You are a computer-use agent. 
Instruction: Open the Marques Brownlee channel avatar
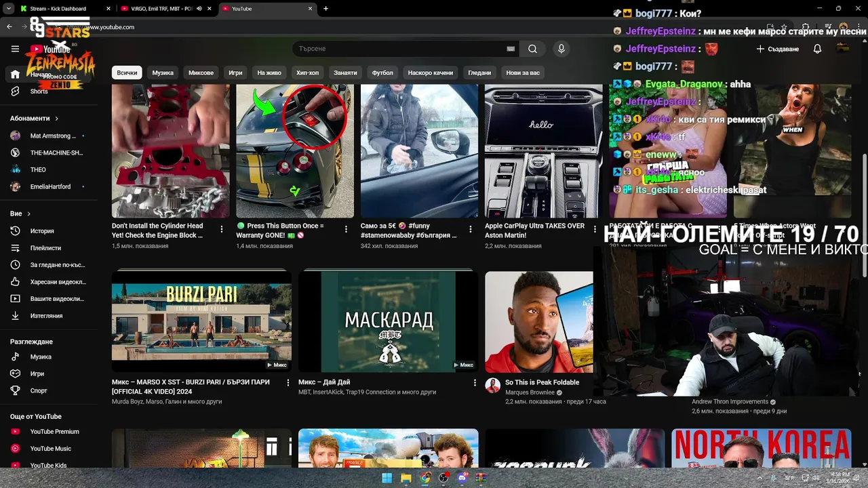click(493, 386)
